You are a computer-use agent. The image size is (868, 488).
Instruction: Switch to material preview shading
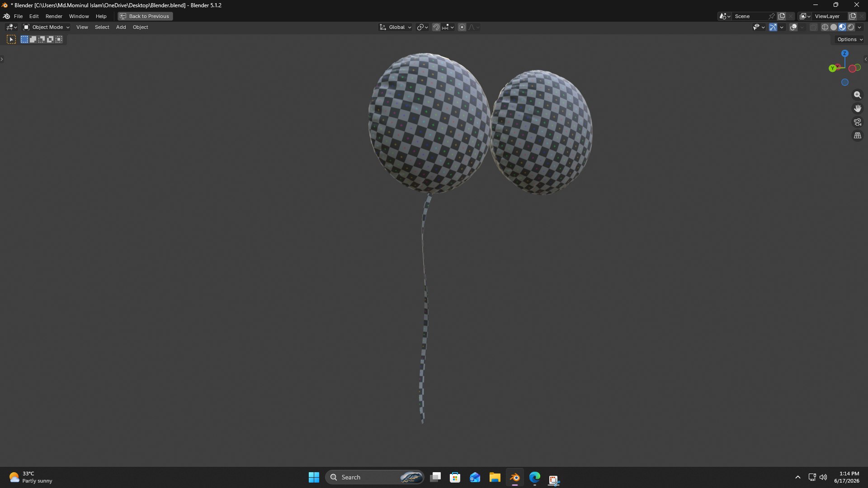point(842,27)
